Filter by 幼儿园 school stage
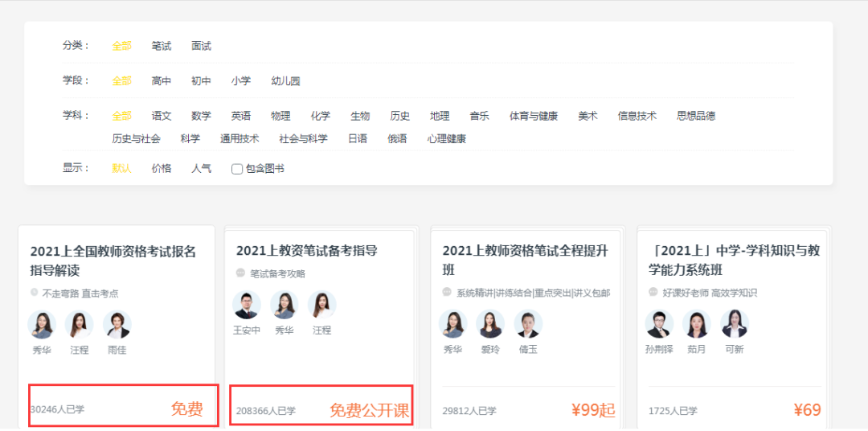Viewport: 868px width, 431px height. click(x=285, y=81)
